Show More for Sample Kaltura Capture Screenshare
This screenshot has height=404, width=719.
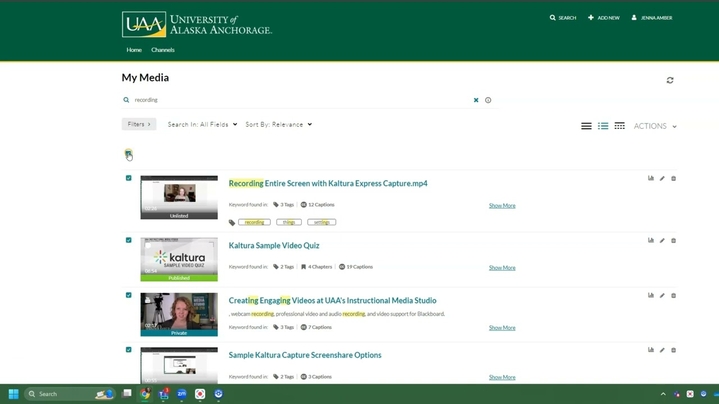click(502, 377)
